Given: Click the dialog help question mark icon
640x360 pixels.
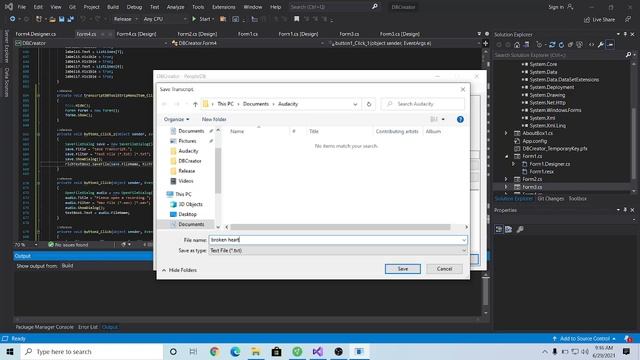Looking at the screenshot, I should click(x=460, y=119).
